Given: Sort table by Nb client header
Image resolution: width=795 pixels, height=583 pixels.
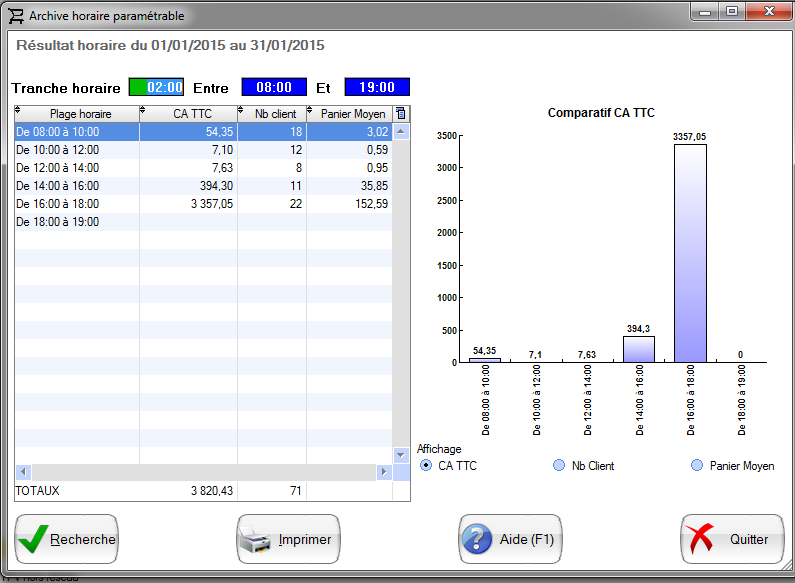Looking at the screenshot, I should pyautogui.click(x=275, y=114).
